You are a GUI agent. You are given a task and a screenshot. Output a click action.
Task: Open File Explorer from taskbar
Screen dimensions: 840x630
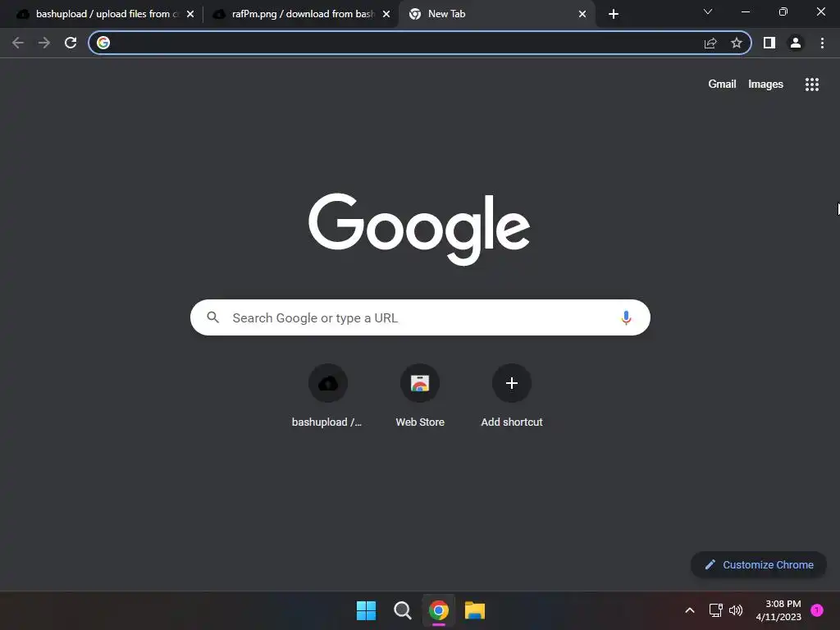[475, 610]
